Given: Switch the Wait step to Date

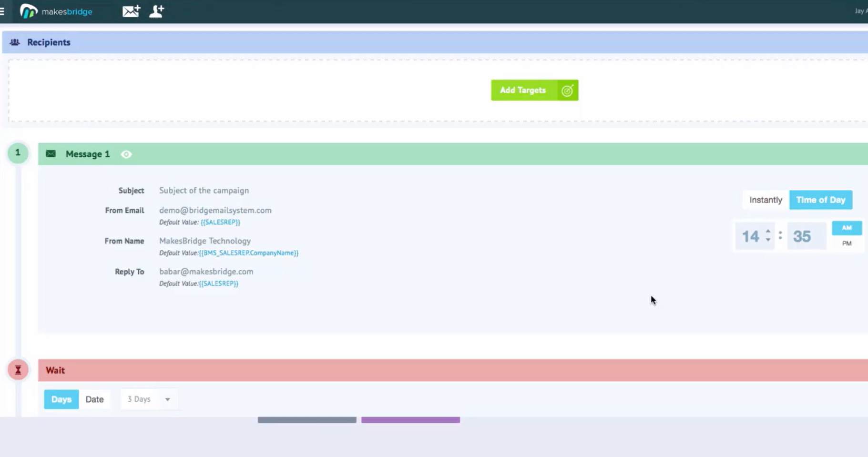Looking at the screenshot, I should tap(94, 399).
